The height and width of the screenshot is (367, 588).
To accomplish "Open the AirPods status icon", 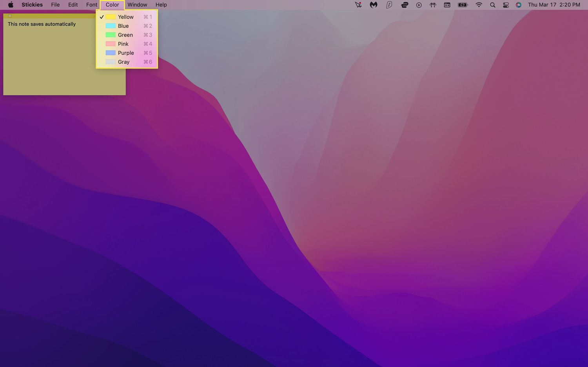I will pos(433,5).
